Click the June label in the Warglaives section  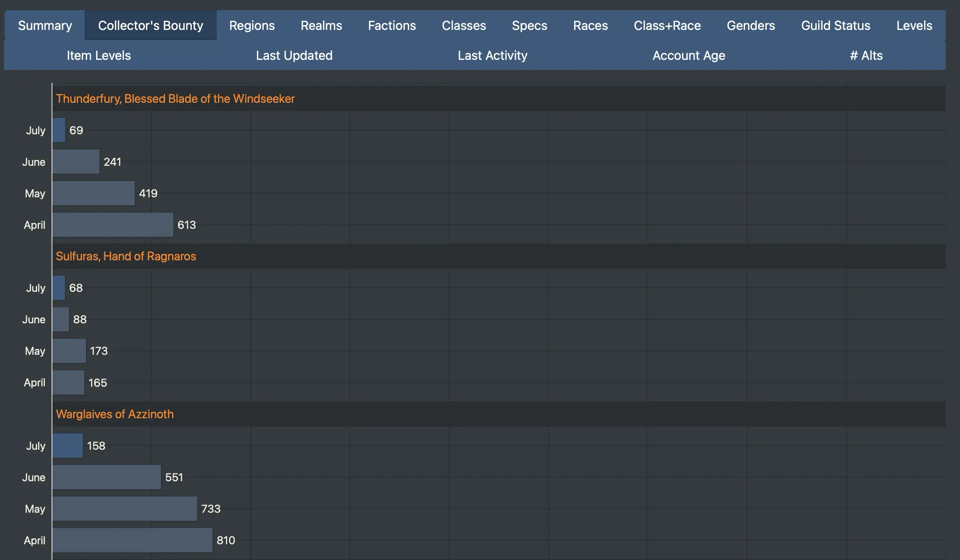click(34, 477)
